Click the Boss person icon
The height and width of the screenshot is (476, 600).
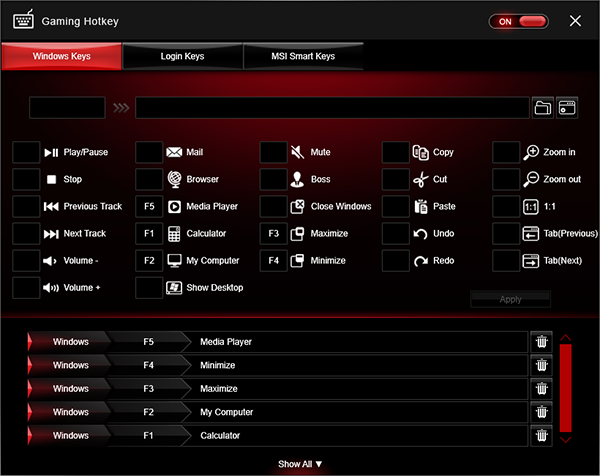[297, 179]
